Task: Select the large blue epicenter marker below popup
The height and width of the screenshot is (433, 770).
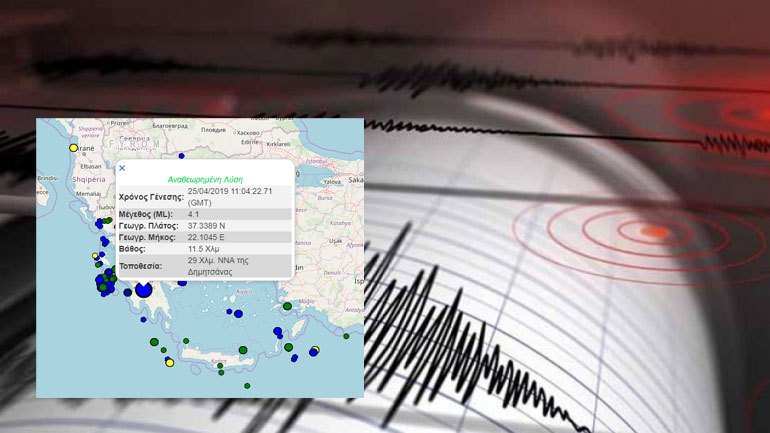Action: tap(143, 290)
